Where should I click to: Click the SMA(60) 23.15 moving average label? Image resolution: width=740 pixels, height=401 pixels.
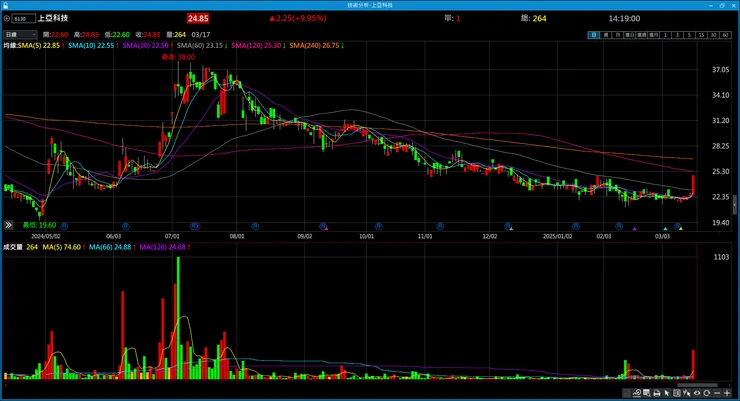click(x=202, y=45)
